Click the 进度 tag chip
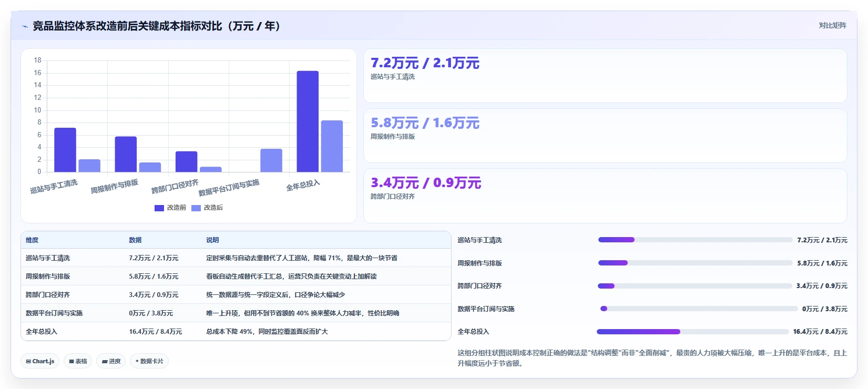Viewport: 868px width, 389px height. pyautogui.click(x=111, y=361)
